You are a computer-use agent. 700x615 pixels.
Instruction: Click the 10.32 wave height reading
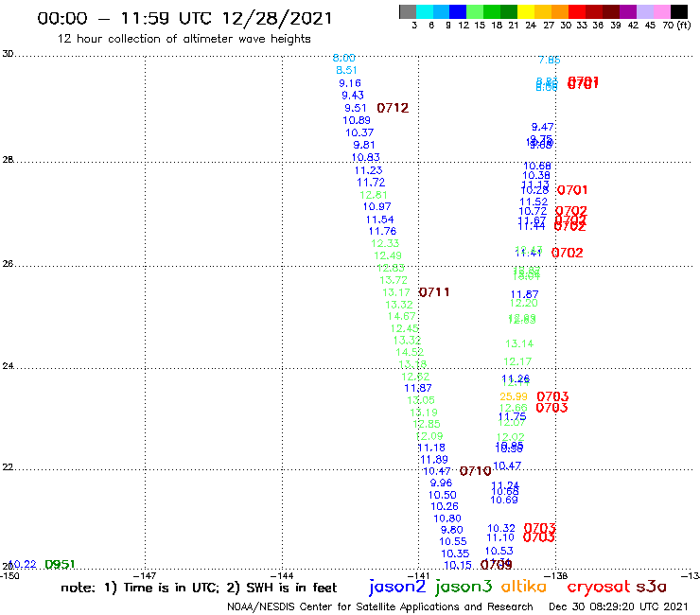pyautogui.click(x=501, y=529)
